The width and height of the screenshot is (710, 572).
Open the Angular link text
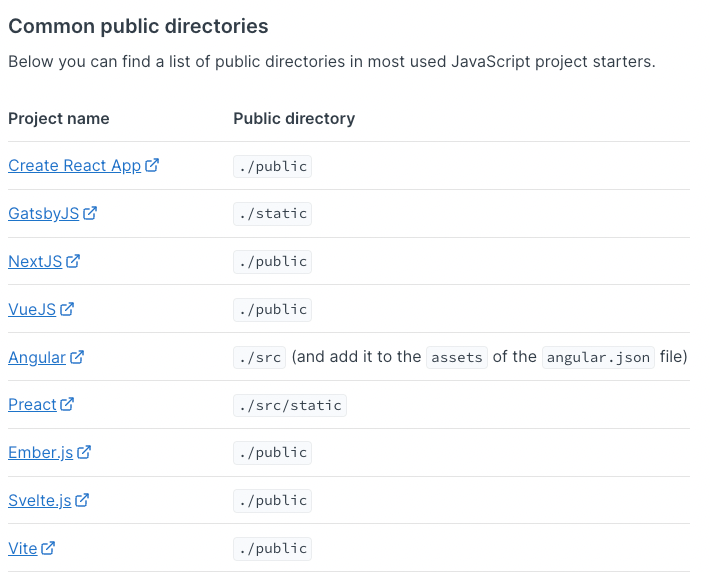37,357
